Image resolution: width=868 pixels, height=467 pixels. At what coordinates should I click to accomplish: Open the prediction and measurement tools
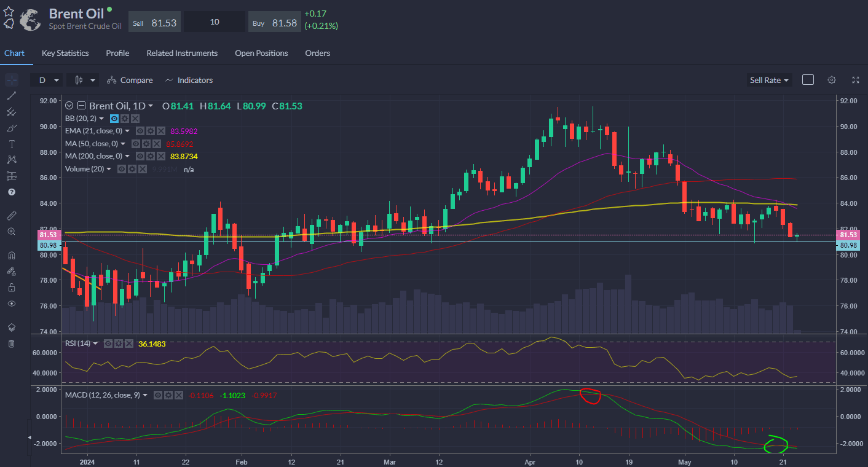[11, 176]
